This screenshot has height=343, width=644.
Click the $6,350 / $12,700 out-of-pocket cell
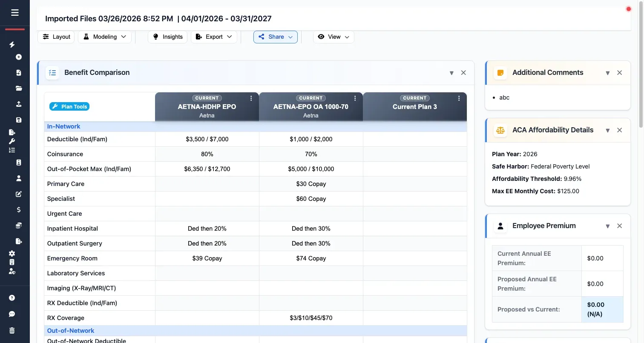pyautogui.click(x=207, y=169)
